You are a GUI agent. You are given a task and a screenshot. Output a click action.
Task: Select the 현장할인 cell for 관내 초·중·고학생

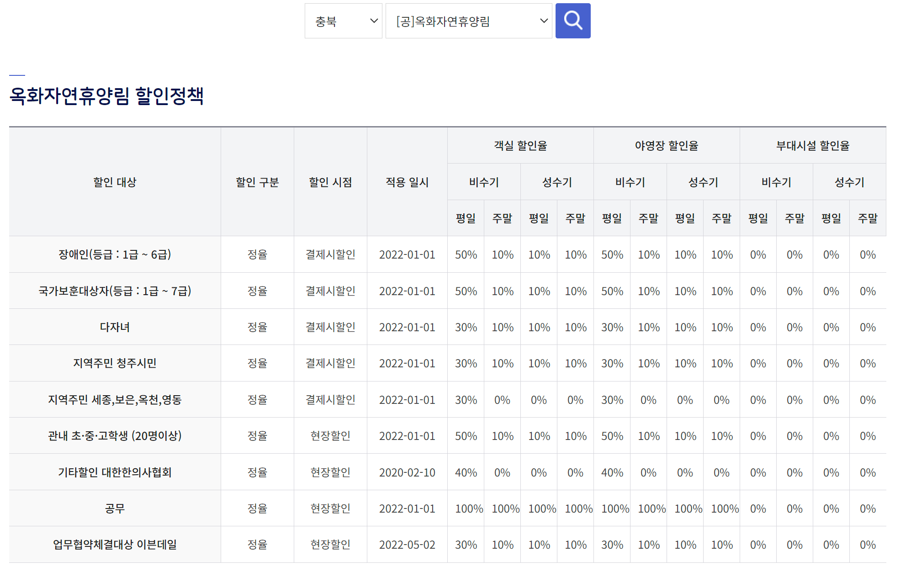coord(330,435)
